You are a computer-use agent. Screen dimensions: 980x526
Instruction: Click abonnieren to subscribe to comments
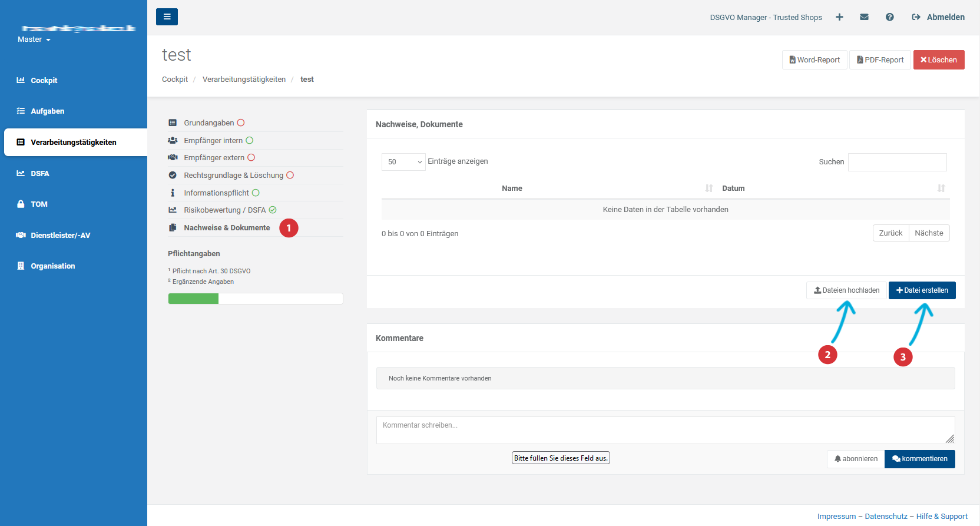[x=856, y=459]
